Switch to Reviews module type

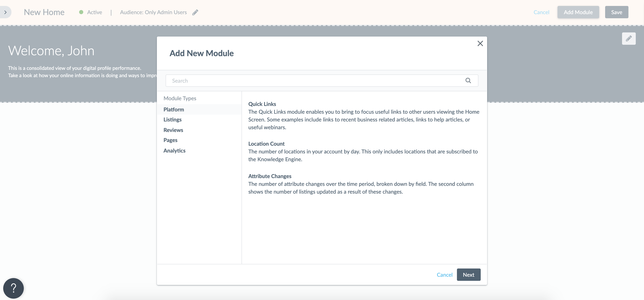(x=173, y=130)
